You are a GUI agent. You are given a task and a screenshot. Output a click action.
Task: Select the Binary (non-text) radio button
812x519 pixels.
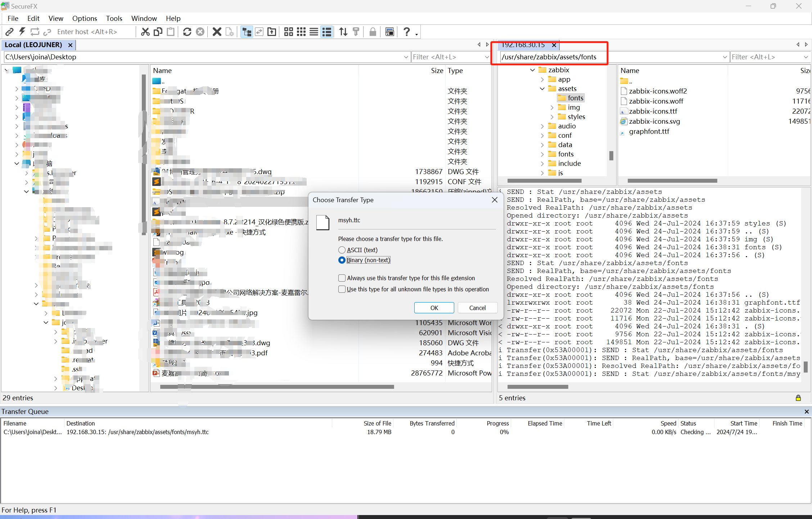tap(342, 260)
